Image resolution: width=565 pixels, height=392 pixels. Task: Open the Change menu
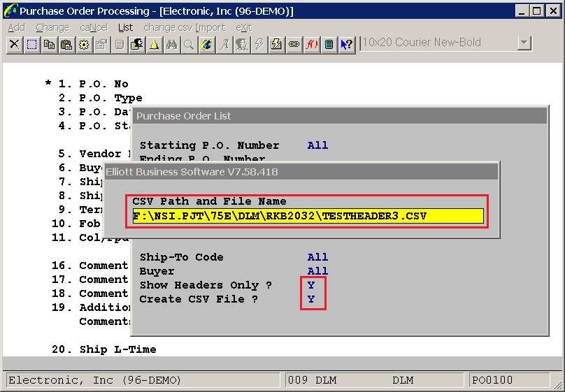52,27
